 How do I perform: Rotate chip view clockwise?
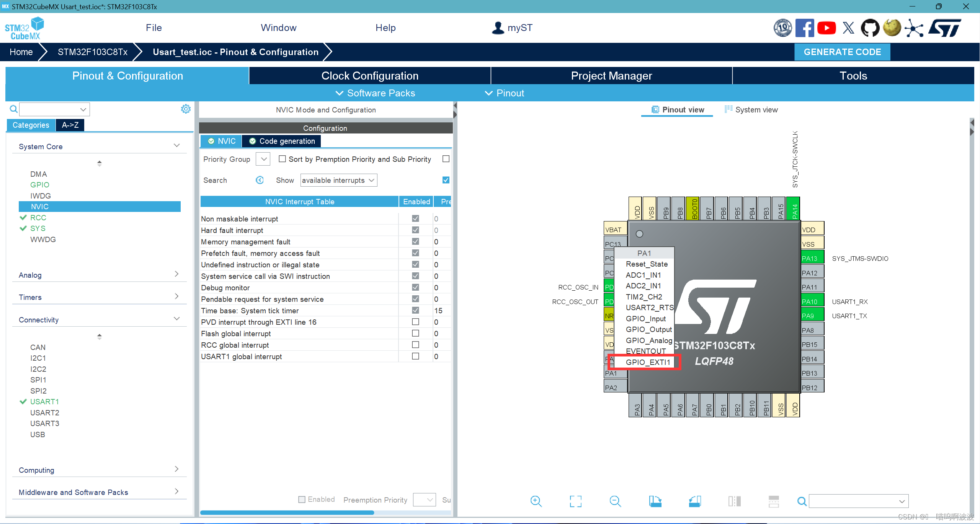655,501
